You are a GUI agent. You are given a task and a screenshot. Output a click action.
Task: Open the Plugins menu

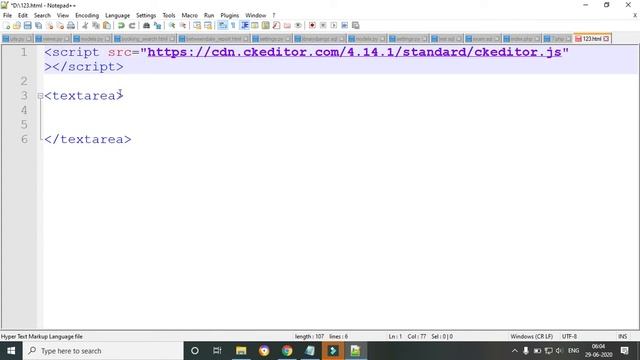[229, 16]
